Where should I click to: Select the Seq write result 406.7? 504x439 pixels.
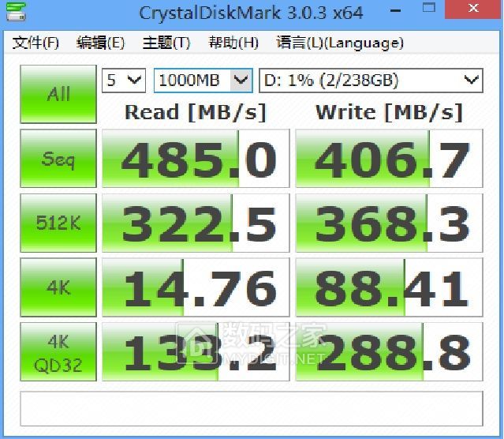pos(389,159)
